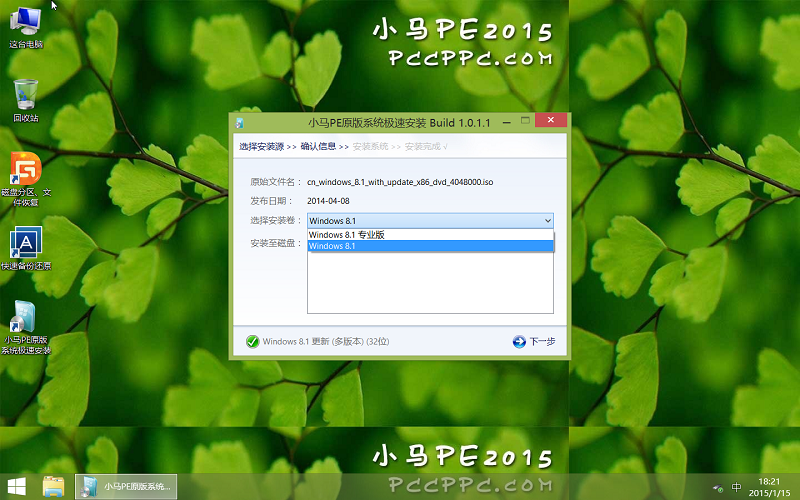
Task: Launch 磁盘分区、文件恢复 desktop shortcut
Action: [x=25, y=168]
